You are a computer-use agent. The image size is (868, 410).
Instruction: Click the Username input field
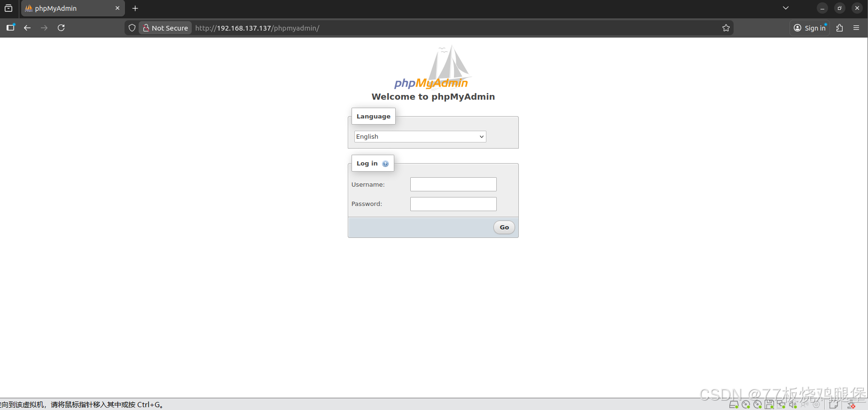click(x=454, y=184)
